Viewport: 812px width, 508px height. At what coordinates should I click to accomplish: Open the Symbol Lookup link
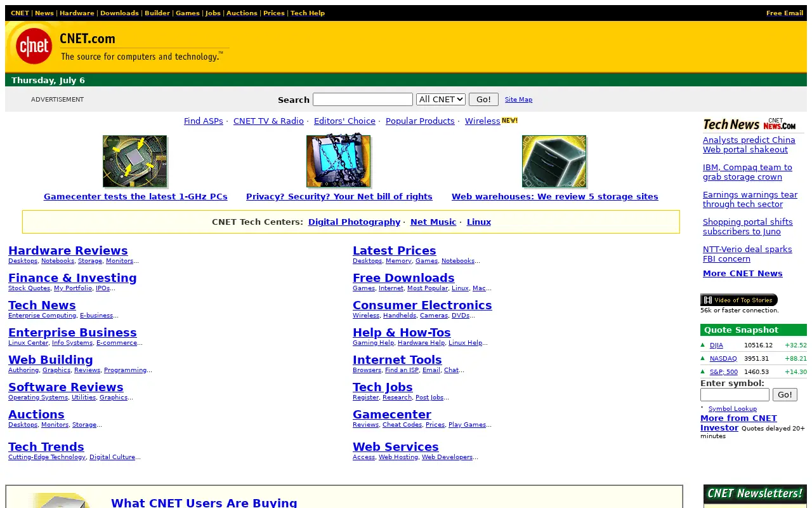(x=733, y=409)
